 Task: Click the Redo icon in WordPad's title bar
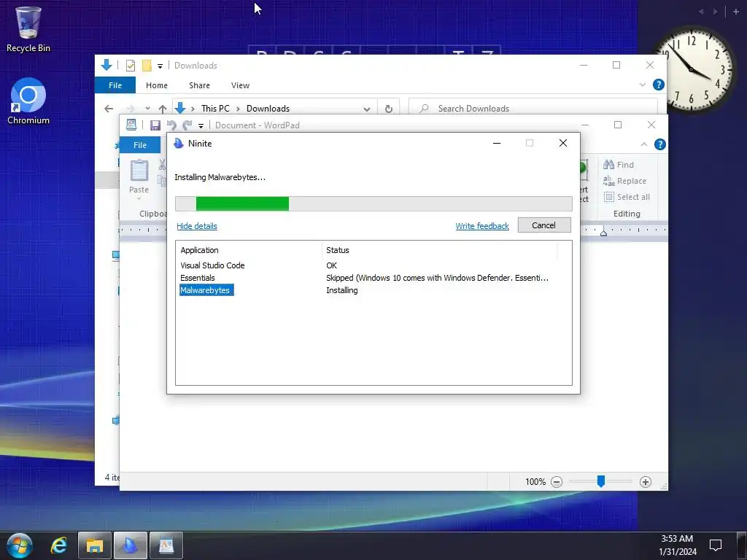pos(187,125)
